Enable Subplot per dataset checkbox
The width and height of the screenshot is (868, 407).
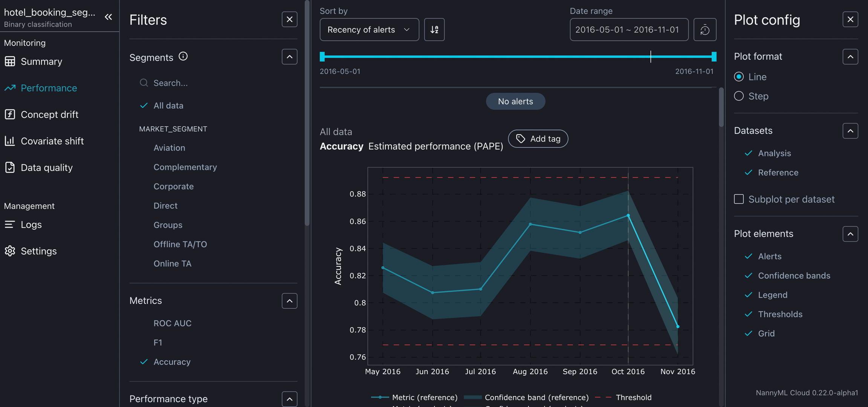[x=739, y=199]
